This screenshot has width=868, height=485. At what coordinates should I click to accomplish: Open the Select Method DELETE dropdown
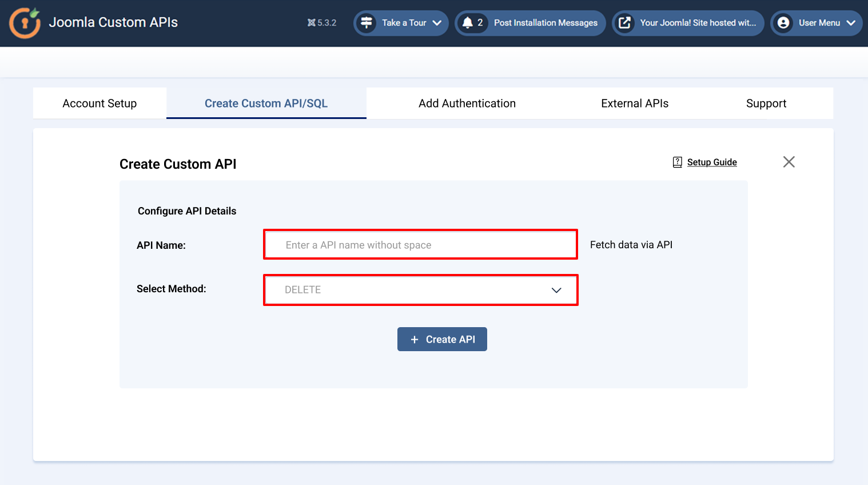pyautogui.click(x=420, y=290)
